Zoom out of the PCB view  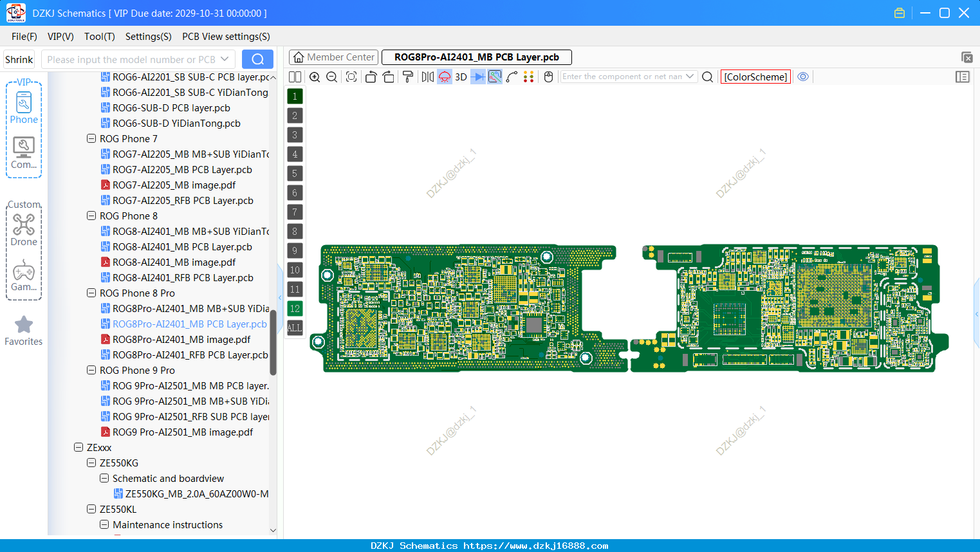(x=332, y=77)
